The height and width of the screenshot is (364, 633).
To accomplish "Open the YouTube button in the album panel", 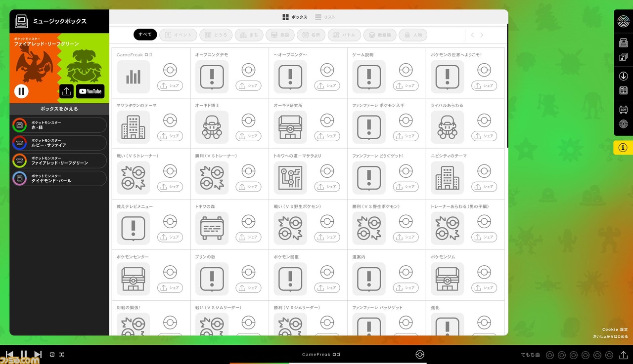I will click(x=90, y=91).
